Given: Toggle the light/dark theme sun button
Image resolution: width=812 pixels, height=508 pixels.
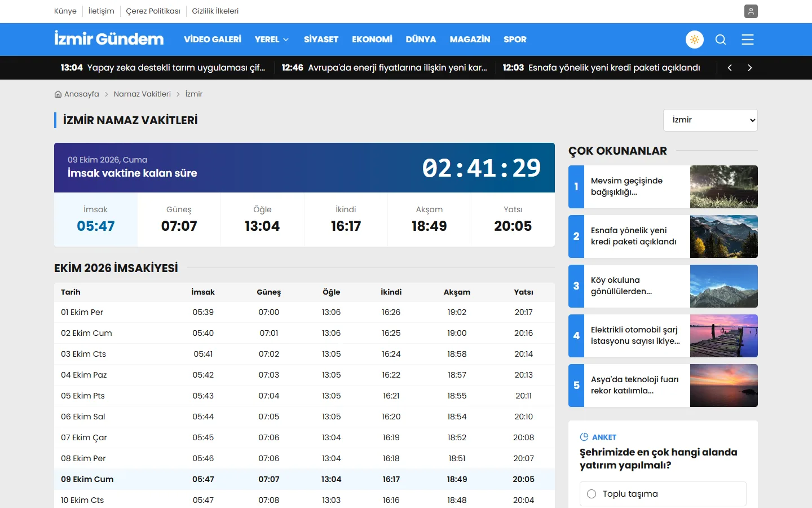Looking at the screenshot, I should coord(695,40).
